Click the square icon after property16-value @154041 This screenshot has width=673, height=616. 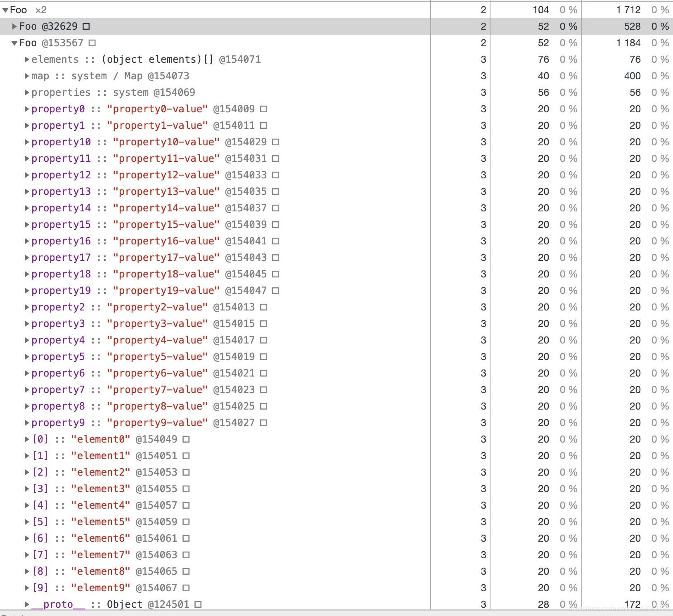[276, 241]
